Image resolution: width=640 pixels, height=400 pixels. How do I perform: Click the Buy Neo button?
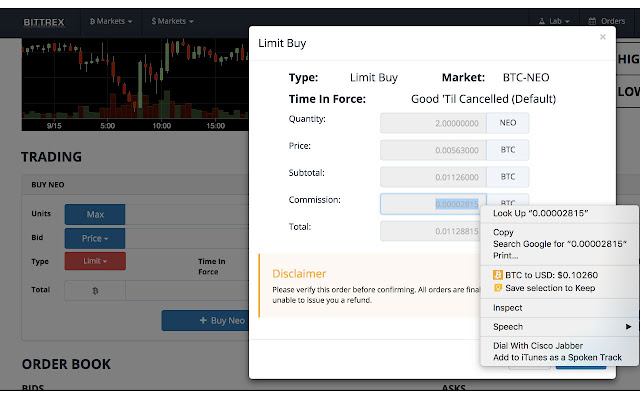pyautogui.click(x=205, y=320)
